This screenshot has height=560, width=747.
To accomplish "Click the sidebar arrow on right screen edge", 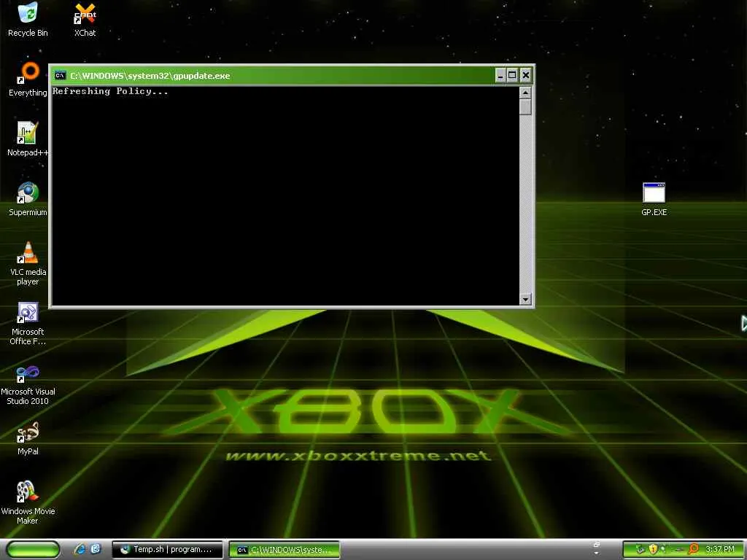I will (743, 323).
